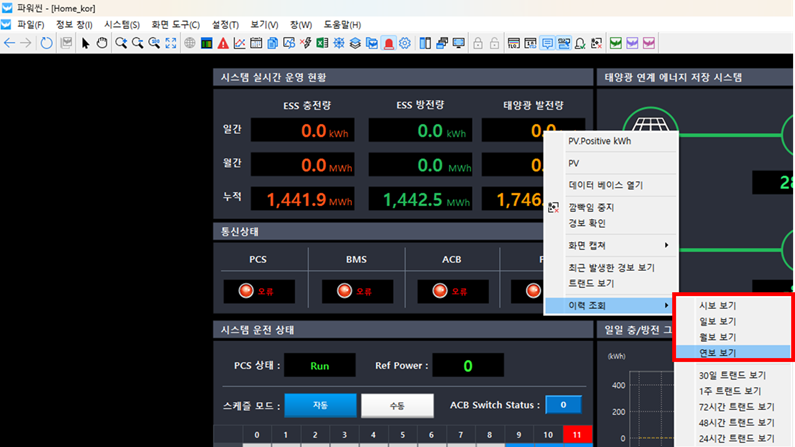
Task: Click the fit-to-screen zoom icon
Action: (171, 43)
